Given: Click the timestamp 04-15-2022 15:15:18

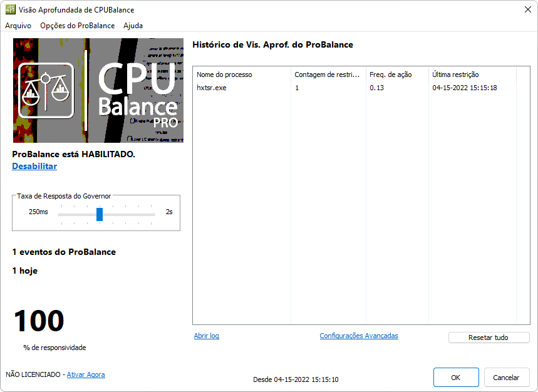Looking at the screenshot, I should pos(465,88).
